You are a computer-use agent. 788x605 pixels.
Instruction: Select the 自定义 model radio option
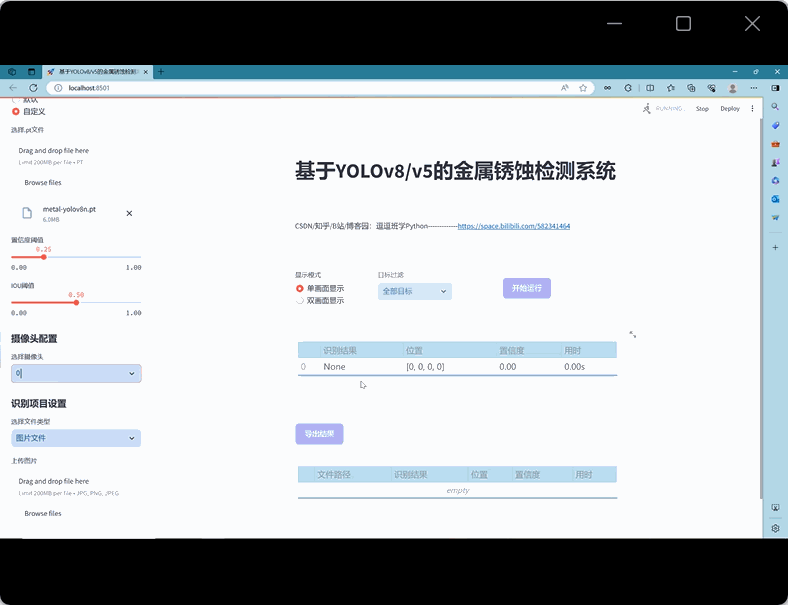[x=29, y=112]
